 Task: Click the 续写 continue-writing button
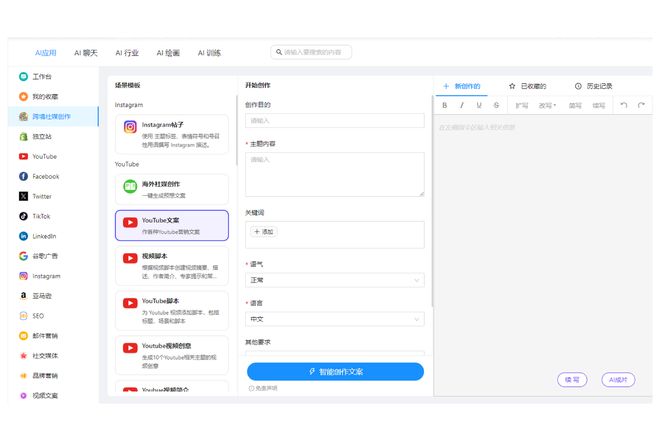point(572,380)
